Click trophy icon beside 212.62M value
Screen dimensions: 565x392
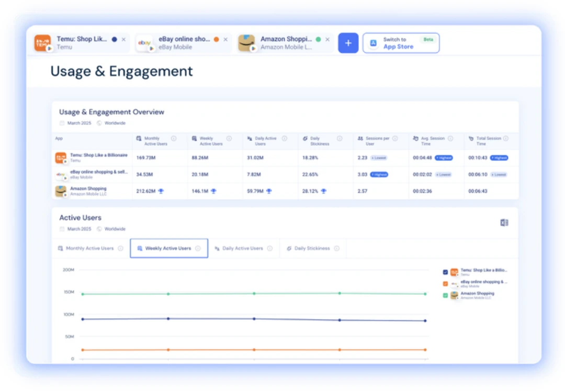(161, 191)
